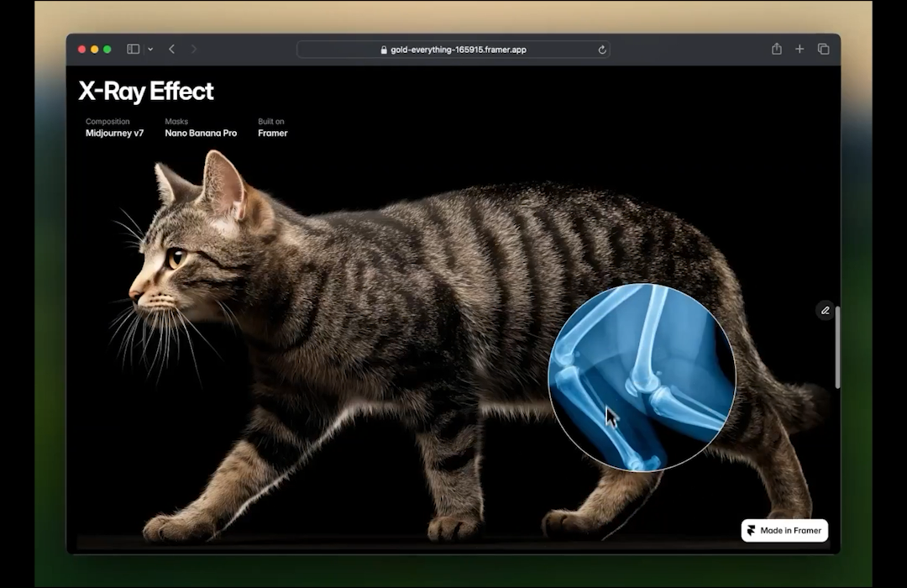Go back using the back arrow
This screenshot has width=907, height=588.
pos(171,50)
